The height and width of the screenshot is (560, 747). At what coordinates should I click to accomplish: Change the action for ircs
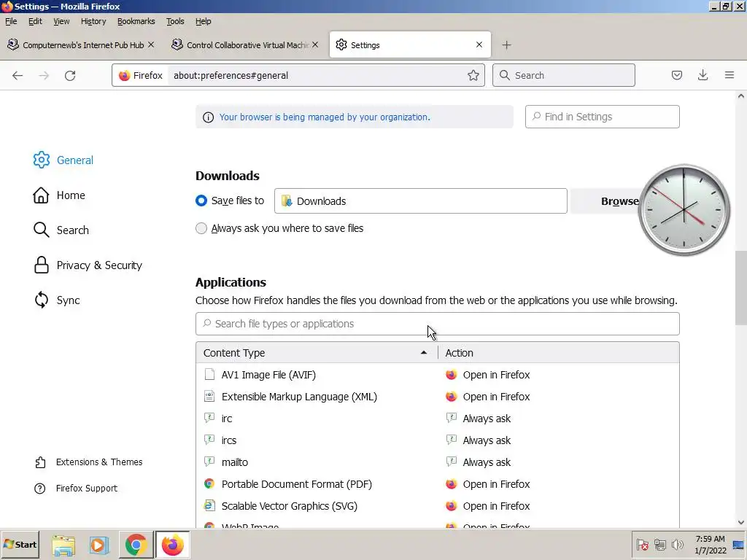[x=560, y=440]
